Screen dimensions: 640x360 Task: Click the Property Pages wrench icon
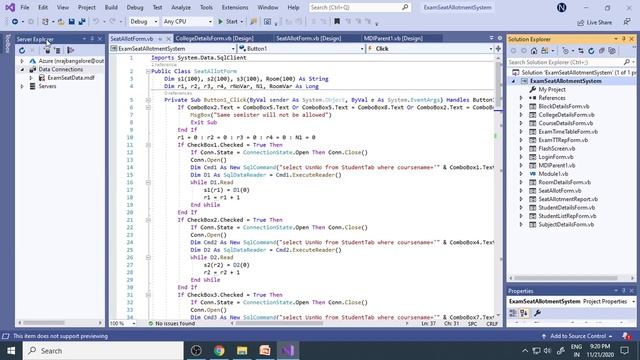coord(537,313)
